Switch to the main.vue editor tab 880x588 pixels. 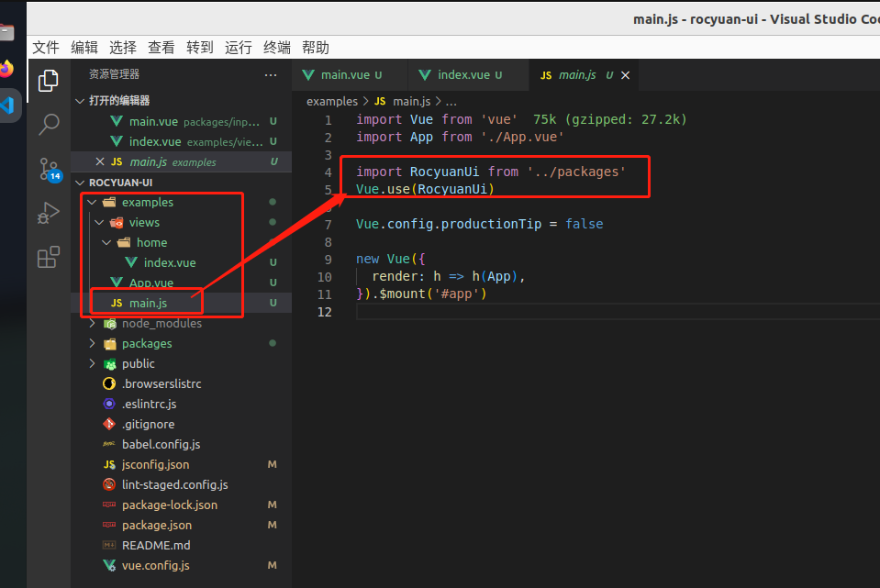(350, 74)
